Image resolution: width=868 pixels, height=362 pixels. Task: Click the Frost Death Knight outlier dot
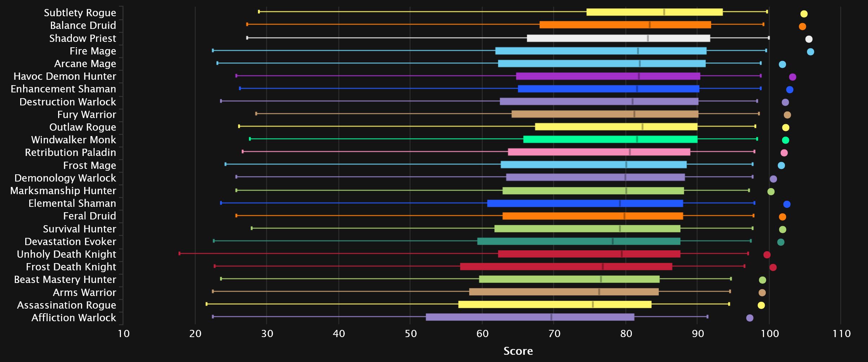(x=773, y=267)
